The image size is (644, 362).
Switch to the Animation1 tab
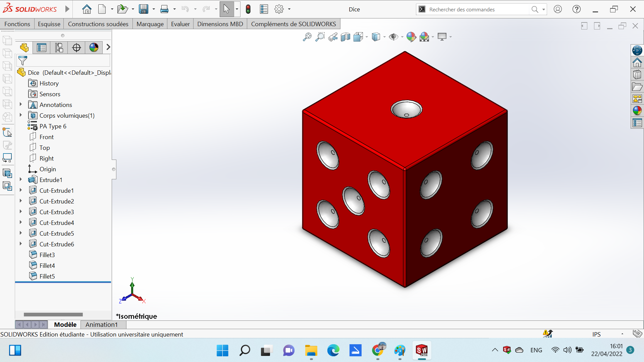tap(101, 324)
